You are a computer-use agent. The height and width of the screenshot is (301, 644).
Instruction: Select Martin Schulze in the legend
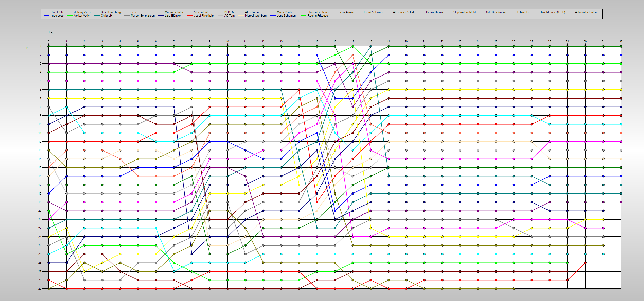tap(171, 12)
